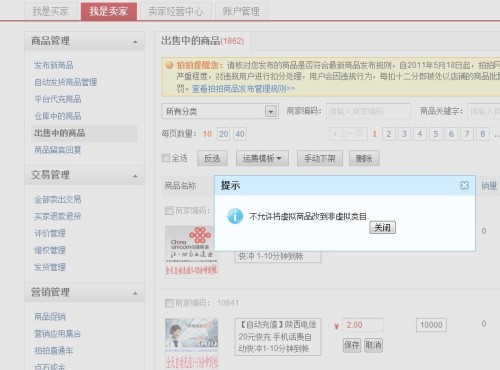Set items per page to 40
Image resolution: width=500 pixels, height=370 pixels.
pyautogui.click(x=240, y=134)
